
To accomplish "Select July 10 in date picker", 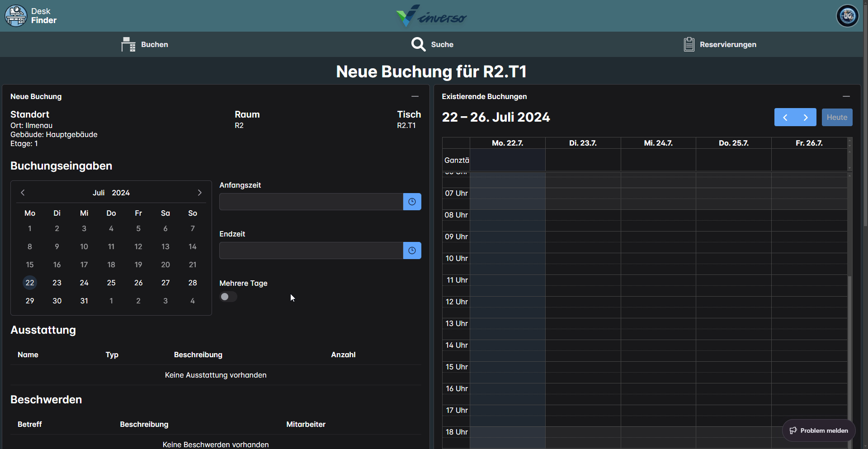I will pyautogui.click(x=84, y=246).
